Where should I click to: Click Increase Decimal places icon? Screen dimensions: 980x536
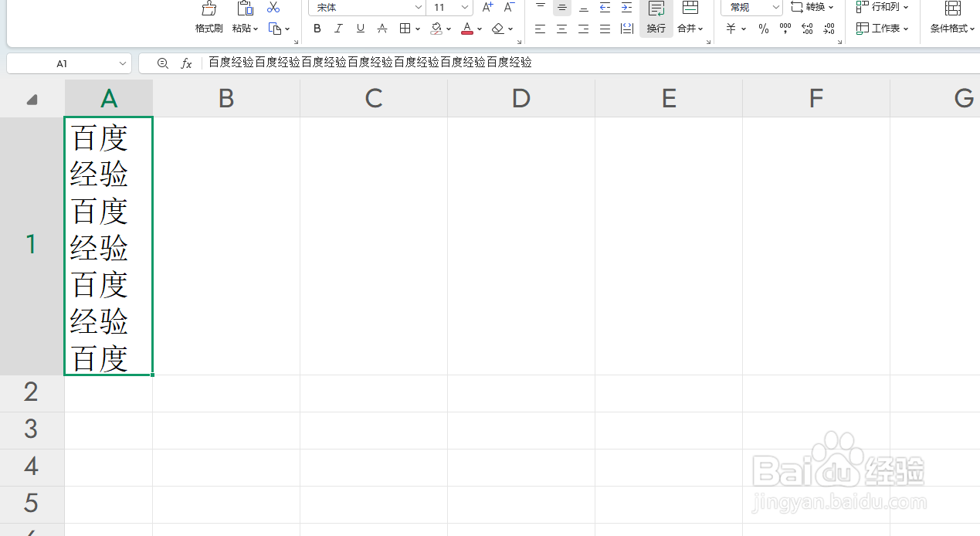click(x=807, y=29)
